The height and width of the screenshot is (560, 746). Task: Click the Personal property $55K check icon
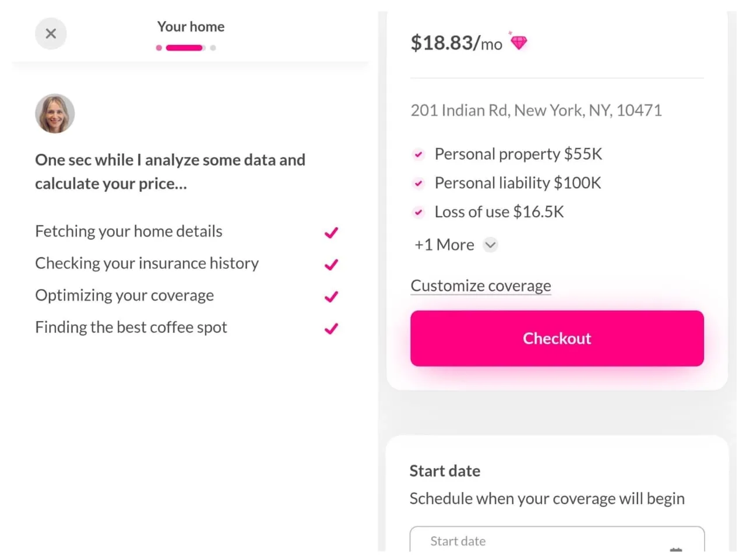[x=418, y=154]
